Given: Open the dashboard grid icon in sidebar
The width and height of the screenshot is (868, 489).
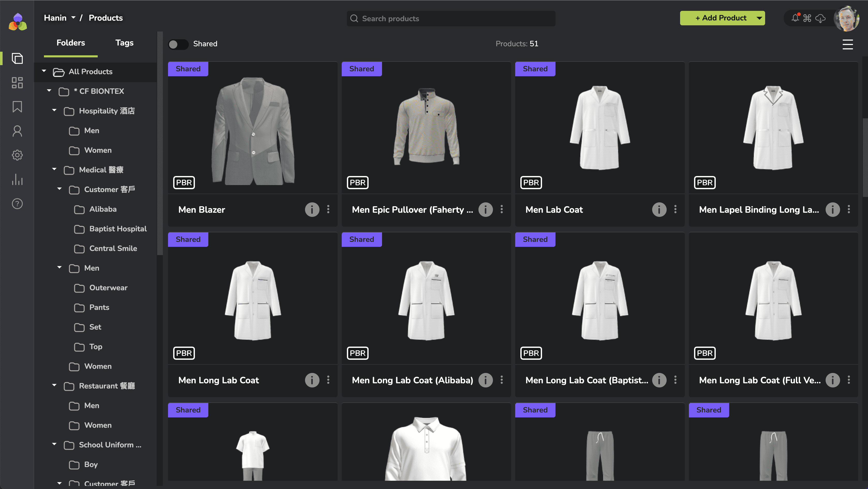Looking at the screenshot, I should coord(17,82).
